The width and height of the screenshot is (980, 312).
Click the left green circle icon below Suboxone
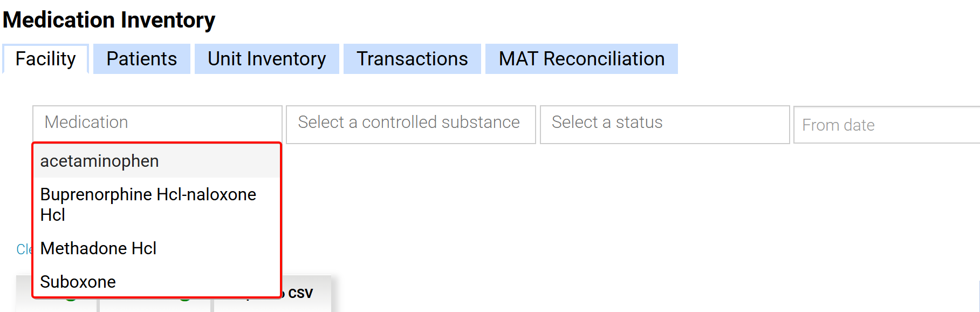(71, 299)
